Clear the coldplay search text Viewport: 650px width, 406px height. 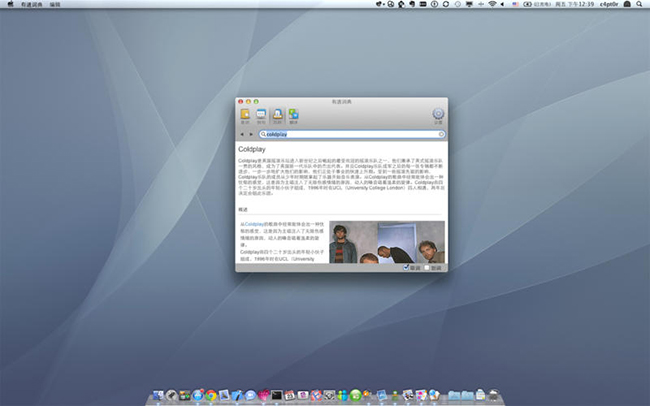(441, 134)
